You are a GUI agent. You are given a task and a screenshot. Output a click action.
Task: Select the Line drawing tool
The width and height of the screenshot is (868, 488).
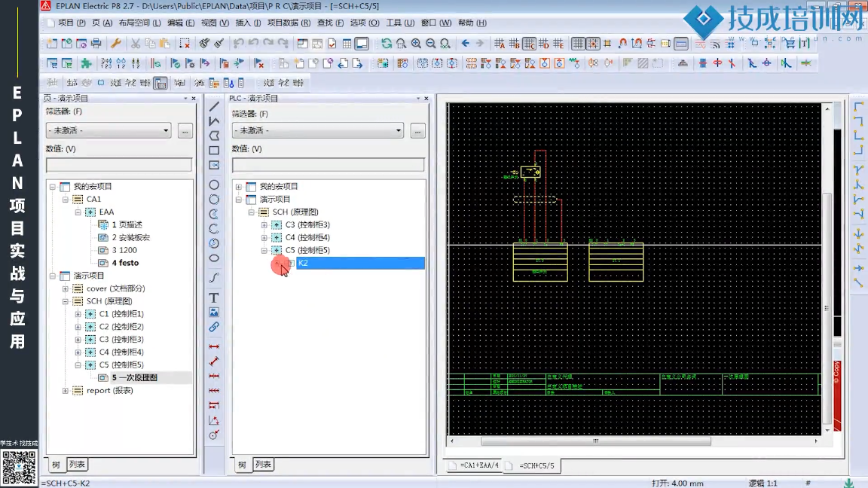coord(214,106)
